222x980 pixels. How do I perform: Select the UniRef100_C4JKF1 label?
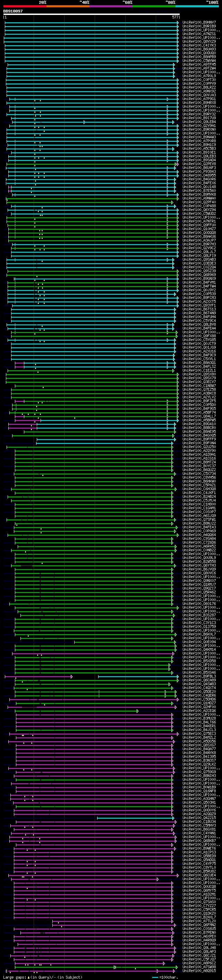click(199, 493)
